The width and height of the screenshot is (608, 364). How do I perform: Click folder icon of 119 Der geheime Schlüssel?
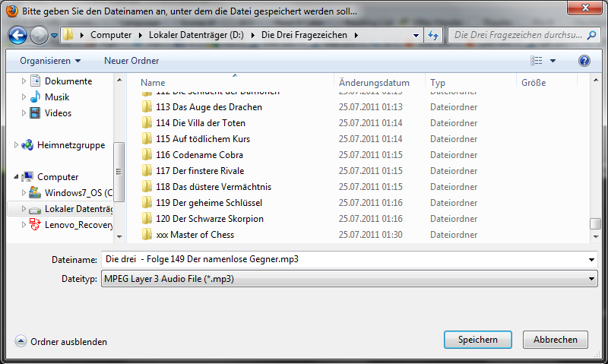click(147, 202)
